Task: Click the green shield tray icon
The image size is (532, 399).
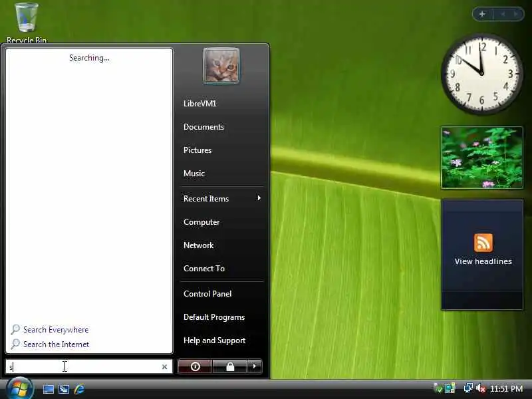Action: point(438,388)
